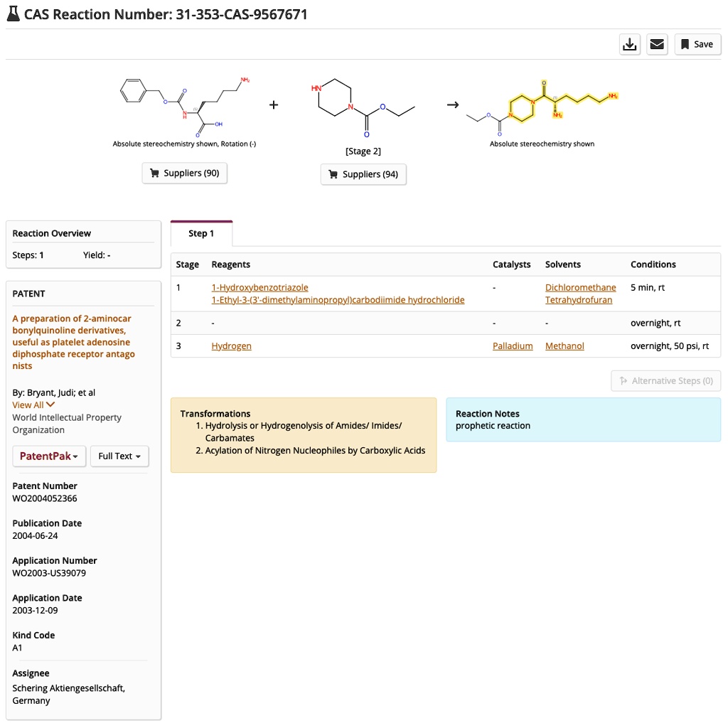Click the bookmark Save icon
The width and height of the screenshot is (728, 723).
[685, 44]
